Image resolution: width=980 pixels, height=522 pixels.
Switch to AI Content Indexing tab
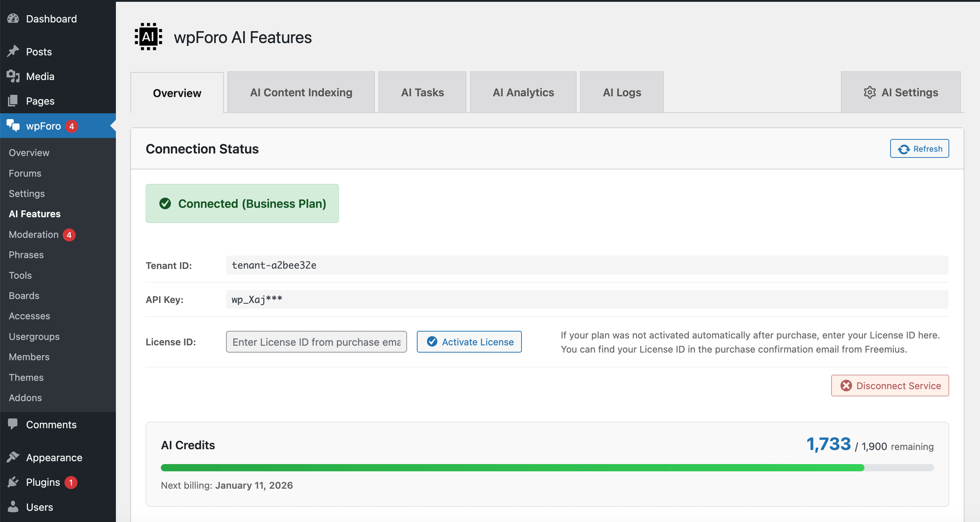[x=301, y=92]
